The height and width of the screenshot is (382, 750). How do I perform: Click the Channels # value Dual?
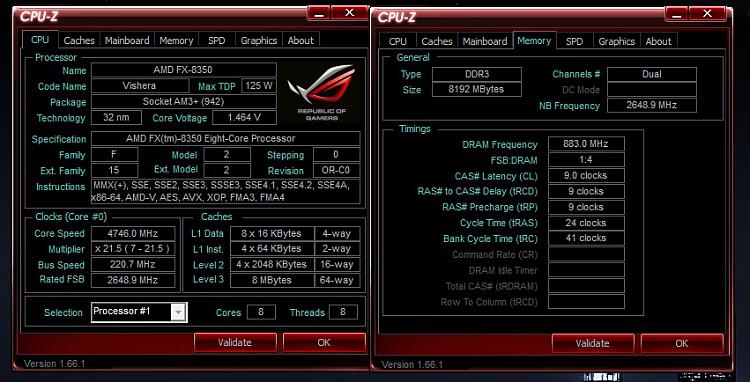(652, 74)
